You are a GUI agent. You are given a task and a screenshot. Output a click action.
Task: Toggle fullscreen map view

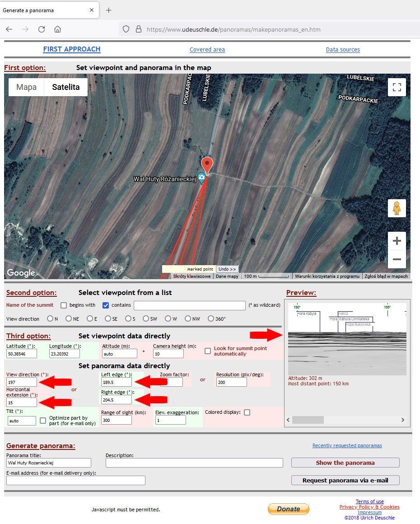[x=397, y=88]
